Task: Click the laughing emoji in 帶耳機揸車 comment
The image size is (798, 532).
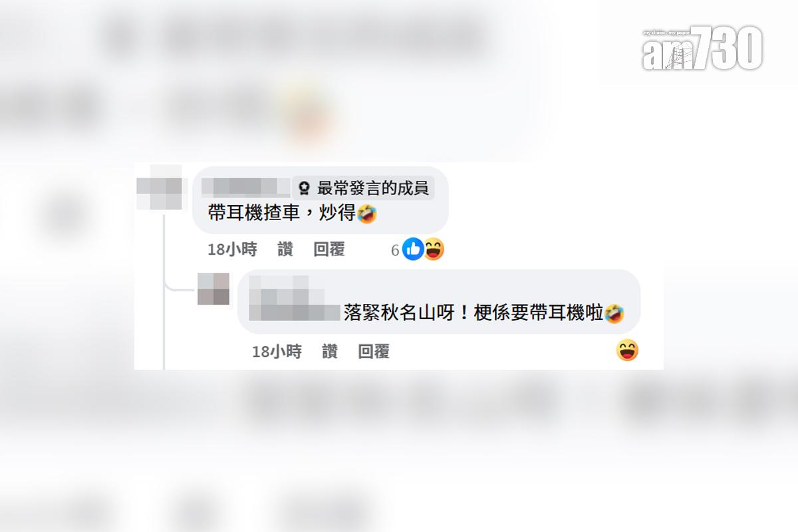Action: click(366, 213)
